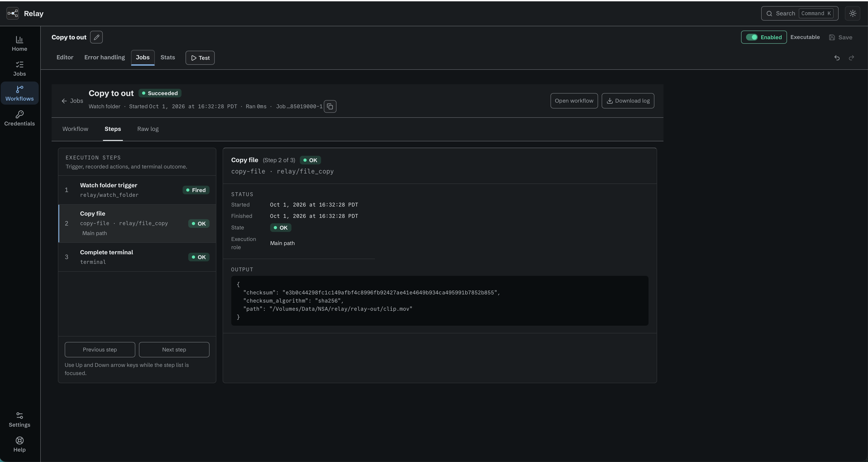Click the Open workflow button

pos(574,101)
